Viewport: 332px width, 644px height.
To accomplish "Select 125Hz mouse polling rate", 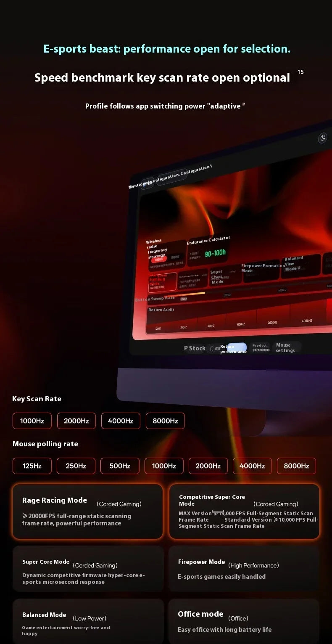I will point(32,466).
